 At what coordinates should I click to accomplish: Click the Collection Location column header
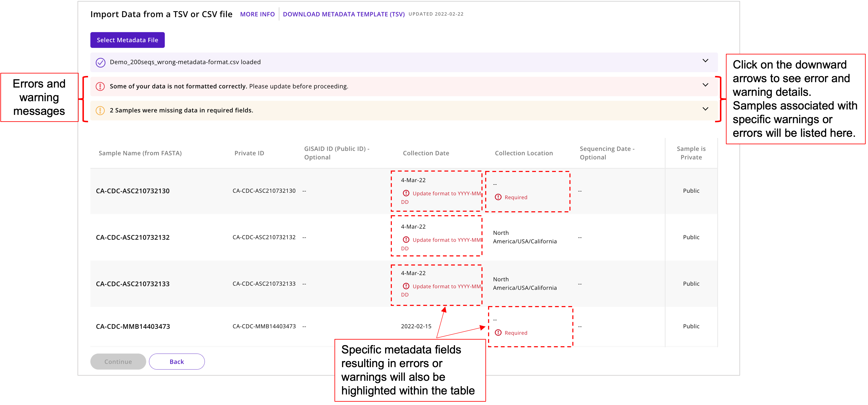click(x=524, y=153)
